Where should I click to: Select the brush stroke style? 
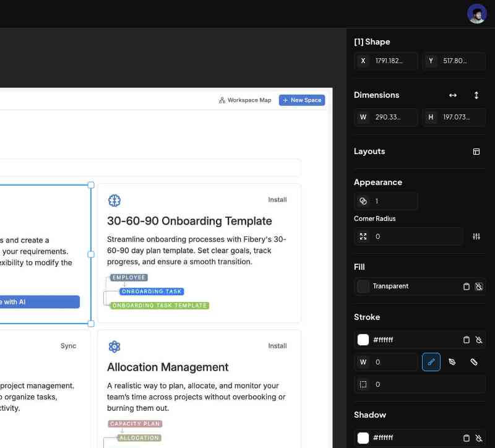431,362
